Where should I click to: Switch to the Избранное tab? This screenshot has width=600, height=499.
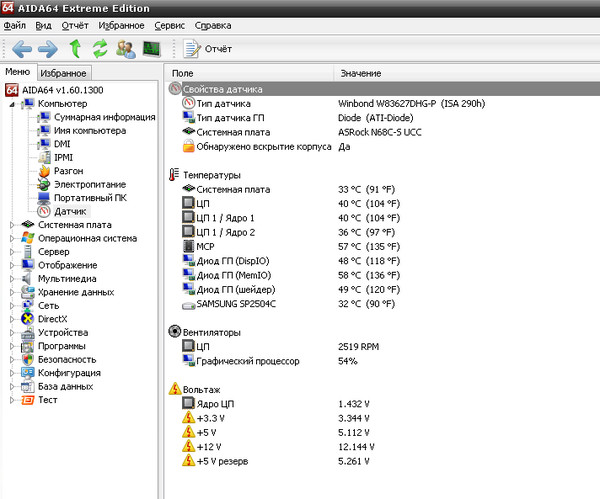pyautogui.click(x=64, y=73)
